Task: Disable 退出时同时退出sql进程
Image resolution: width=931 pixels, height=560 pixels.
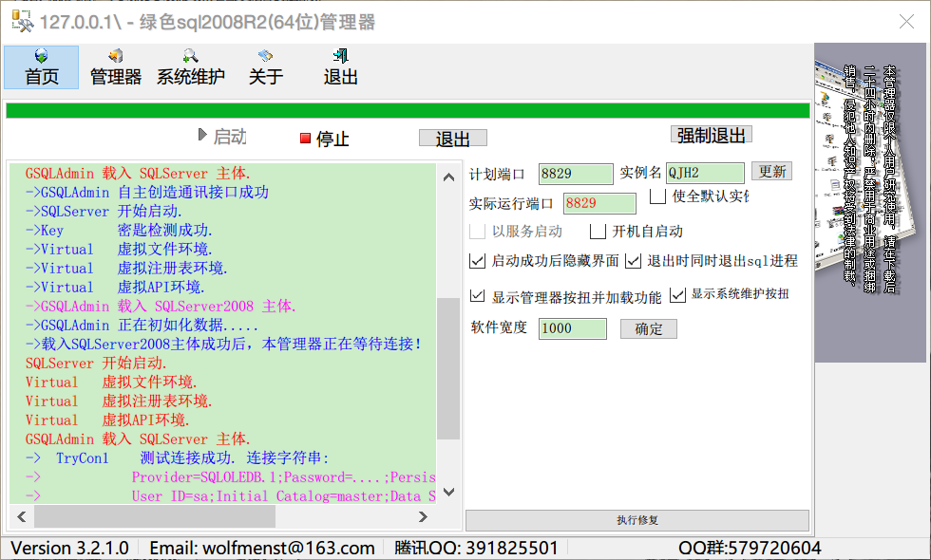Action: pyautogui.click(x=635, y=260)
